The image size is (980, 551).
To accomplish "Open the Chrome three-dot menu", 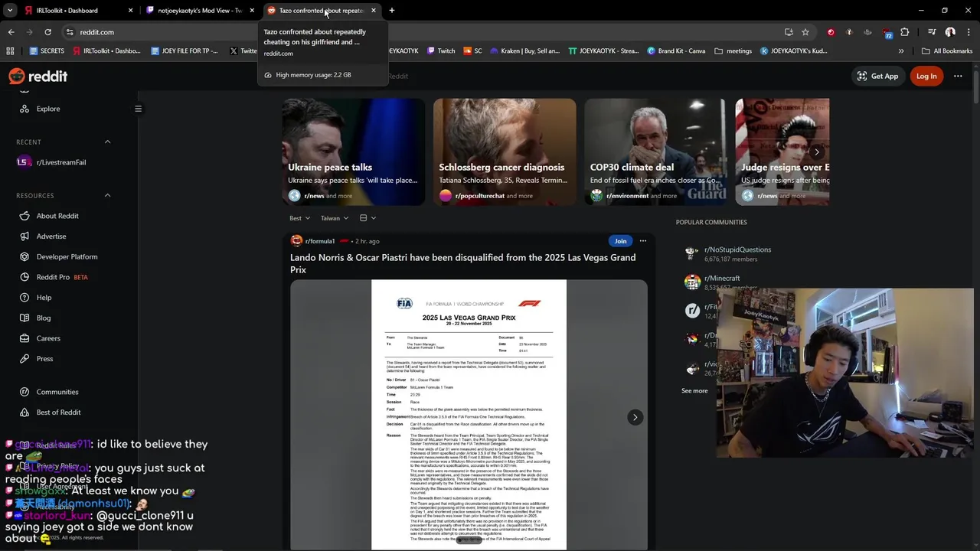I will [968, 32].
